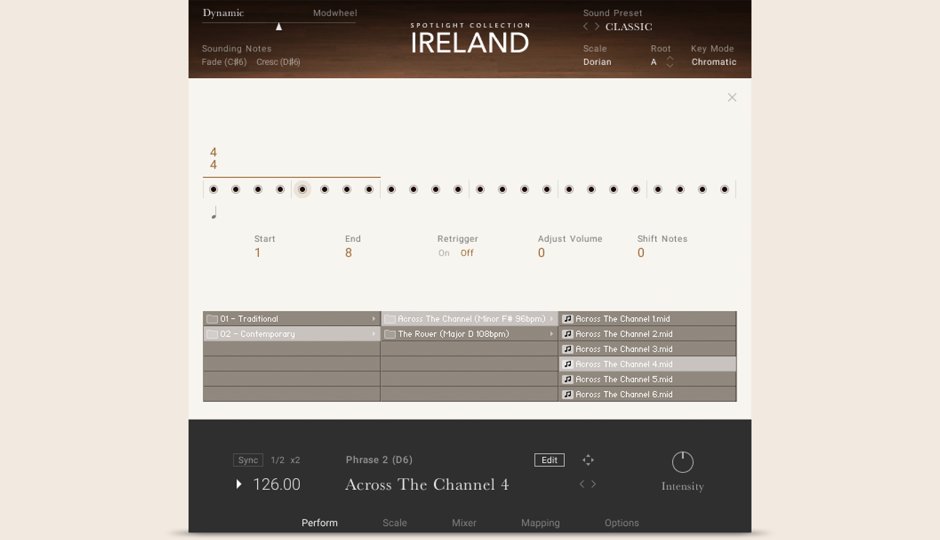Choose Across The Channel 2.mid file
The width and height of the screenshot is (940, 540).
(x=646, y=334)
